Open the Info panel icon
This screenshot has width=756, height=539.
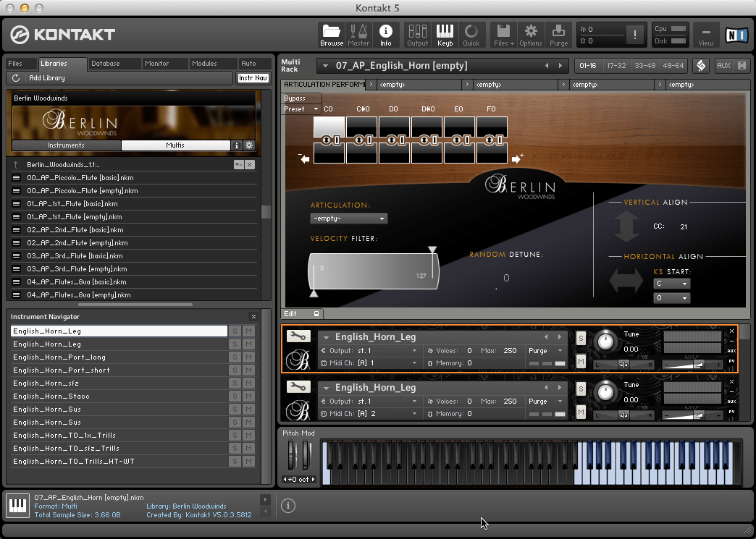(385, 34)
